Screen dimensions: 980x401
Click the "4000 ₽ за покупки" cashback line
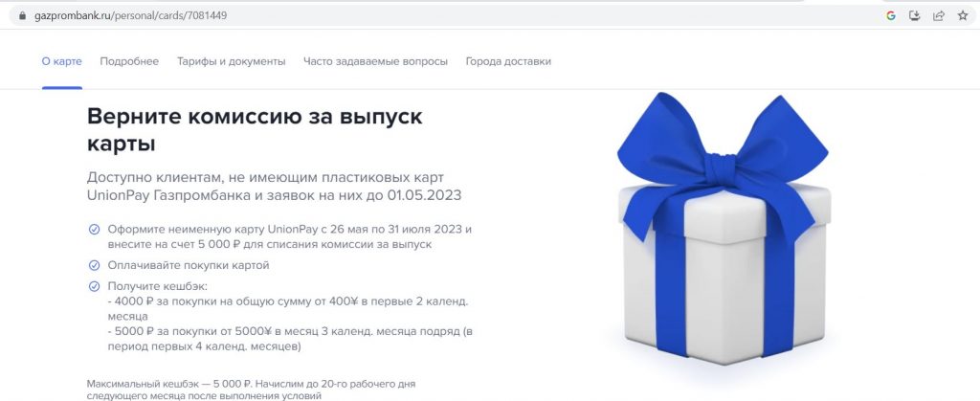pyautogui.click(x=288, y=309)
